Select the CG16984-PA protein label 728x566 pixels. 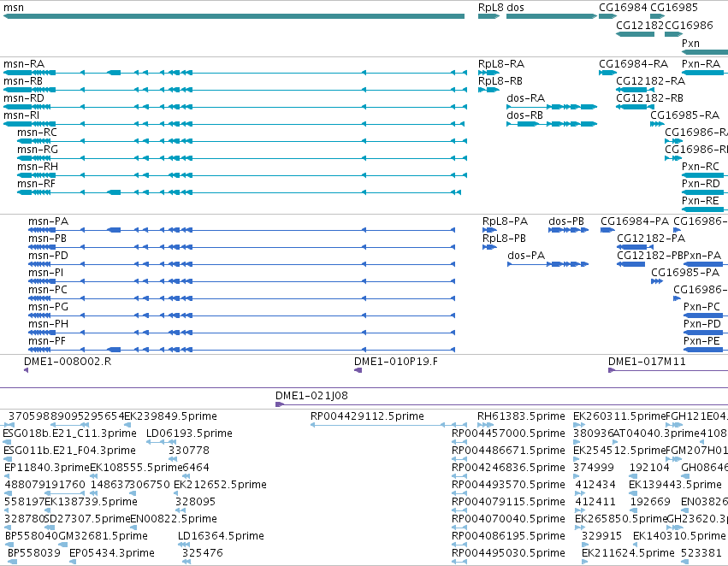(635, 221)
